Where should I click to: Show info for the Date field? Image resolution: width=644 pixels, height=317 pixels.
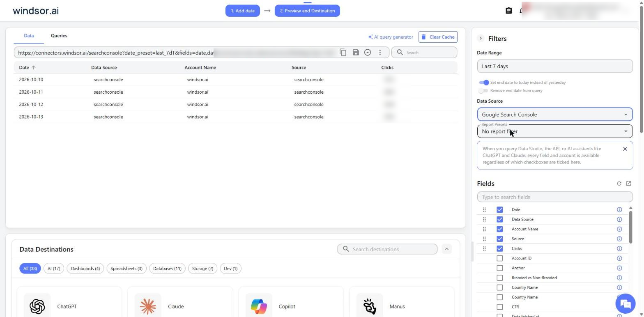pos(619,210)
